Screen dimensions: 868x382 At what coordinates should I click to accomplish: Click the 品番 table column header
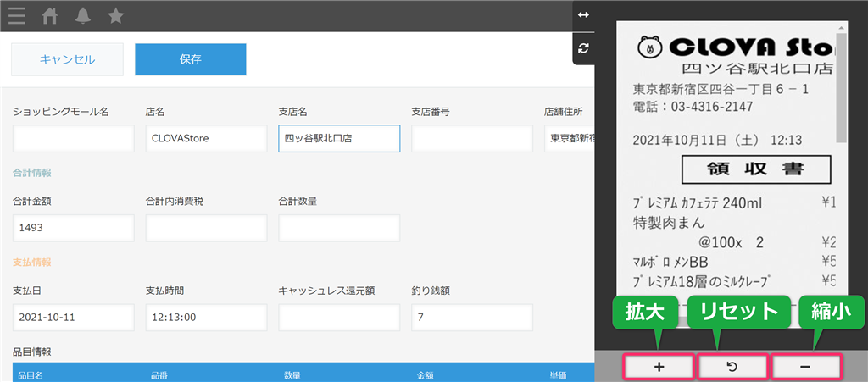point(159,375)
